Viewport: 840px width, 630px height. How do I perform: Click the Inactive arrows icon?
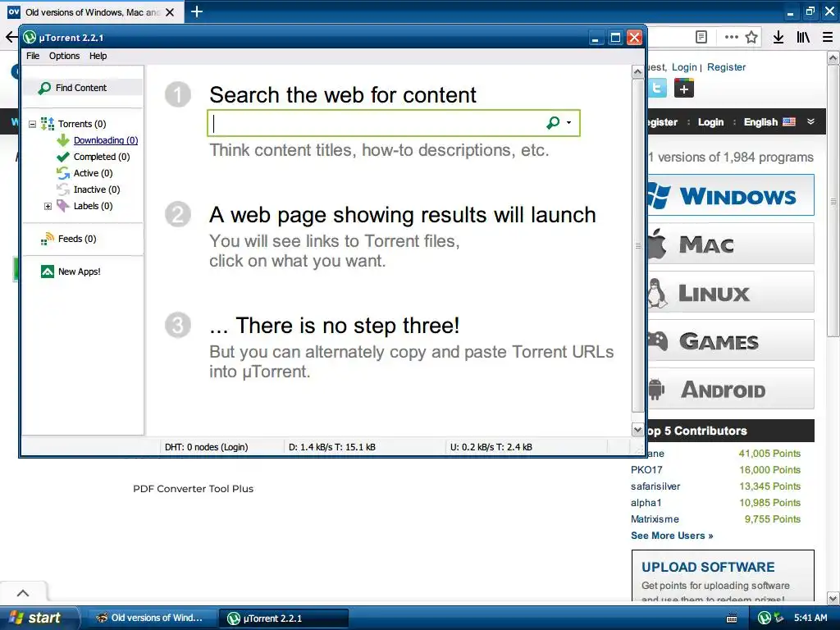tap(63, 189)
